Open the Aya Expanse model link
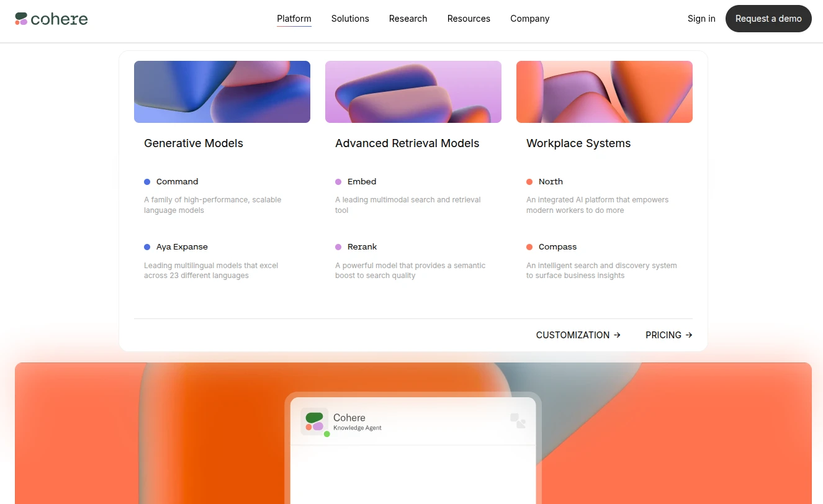Image resolution: width=823 pixels, height=504 pixels. click(182, 247)
